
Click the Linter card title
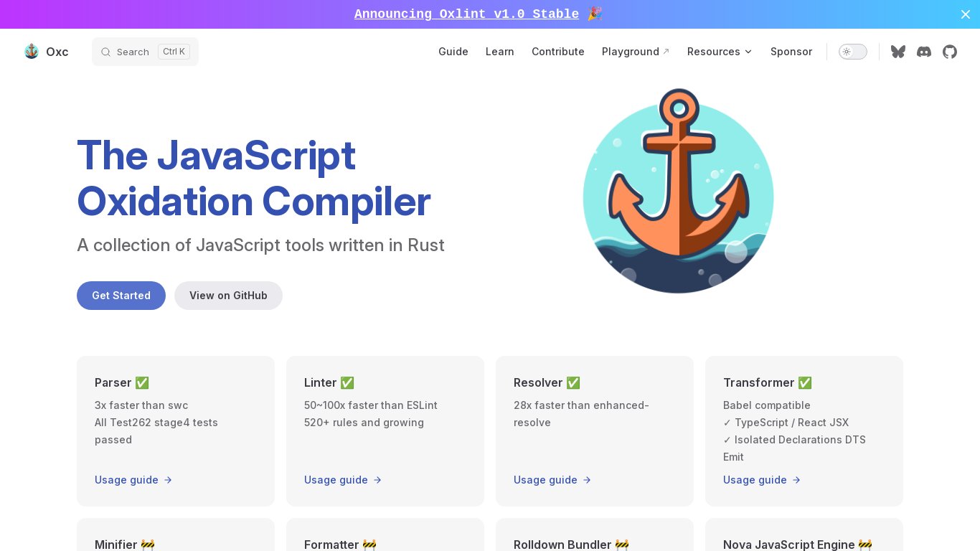pyautogui.click(x=329, y=383)
